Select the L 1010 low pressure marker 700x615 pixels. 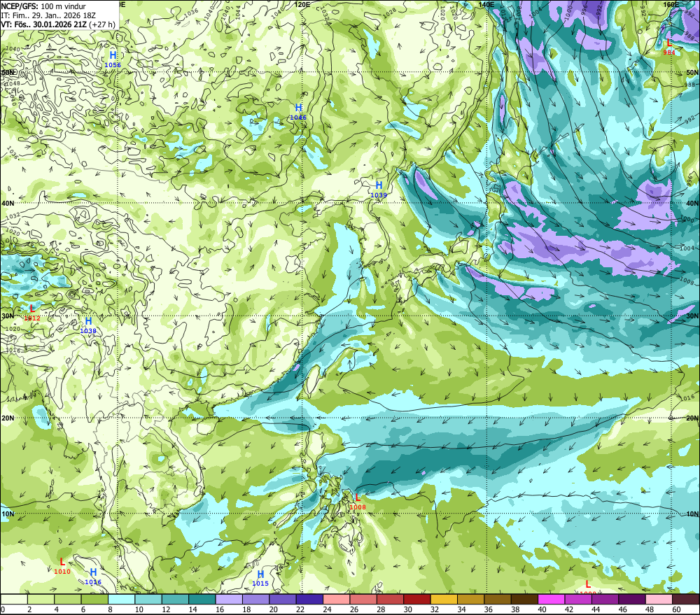(62, 565)
